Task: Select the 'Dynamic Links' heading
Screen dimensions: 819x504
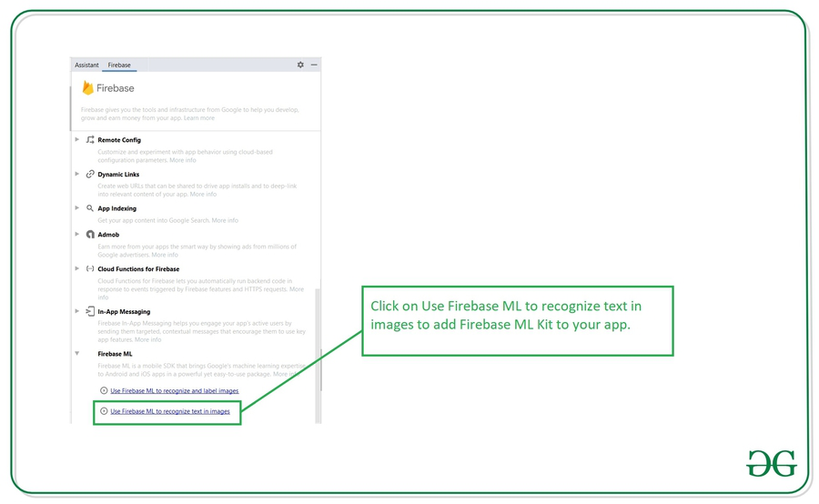Action: [118, 175]
